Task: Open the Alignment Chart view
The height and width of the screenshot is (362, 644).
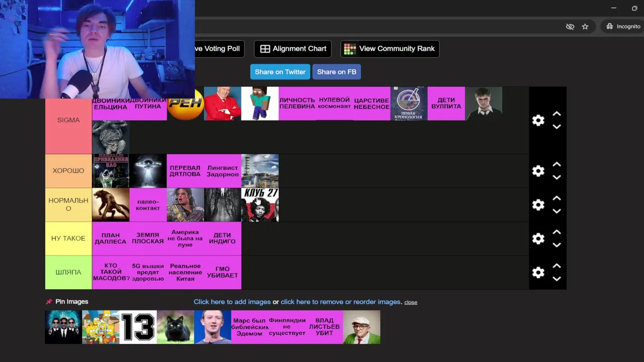Action: [x=293, y=49]
